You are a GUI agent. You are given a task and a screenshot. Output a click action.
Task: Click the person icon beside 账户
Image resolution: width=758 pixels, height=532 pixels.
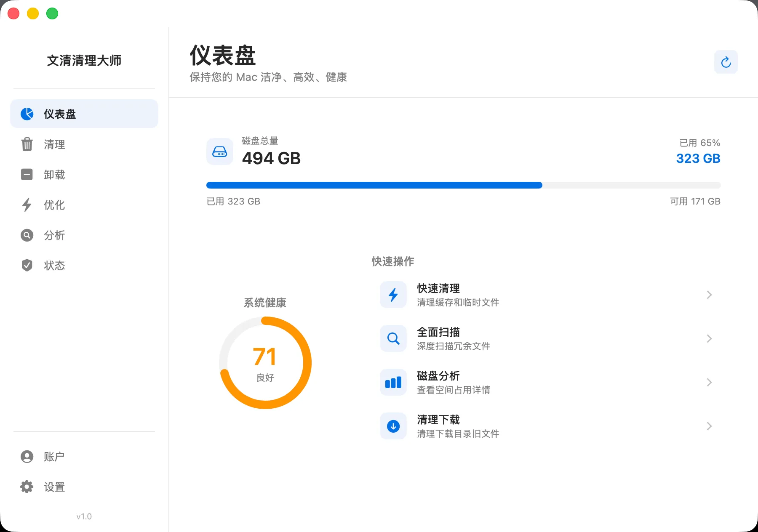[27, 456]
